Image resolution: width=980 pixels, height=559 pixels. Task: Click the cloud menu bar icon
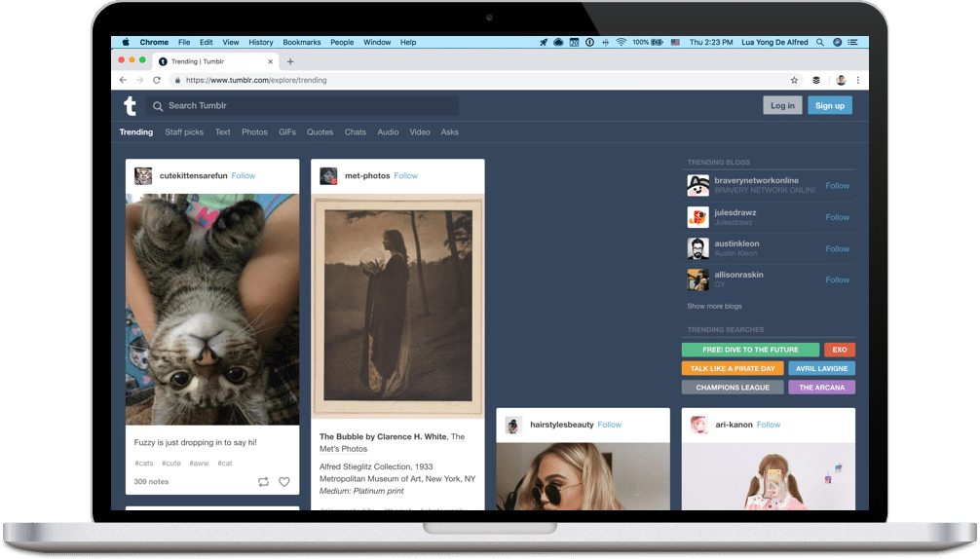point(558,43)
